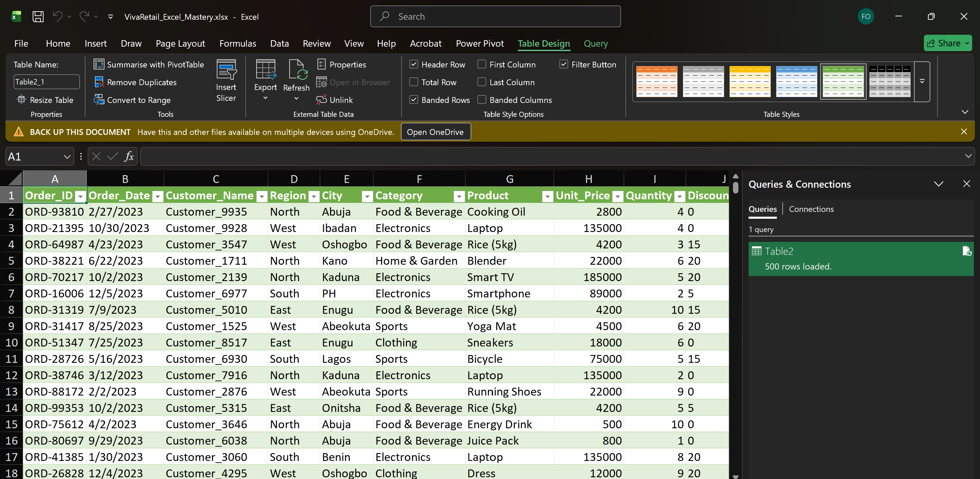The width and height of the screenshot is (980, 479).
Task: Click the Summarise with PivotTable icon
Action: pyautogui.click(x=99, y=64)
